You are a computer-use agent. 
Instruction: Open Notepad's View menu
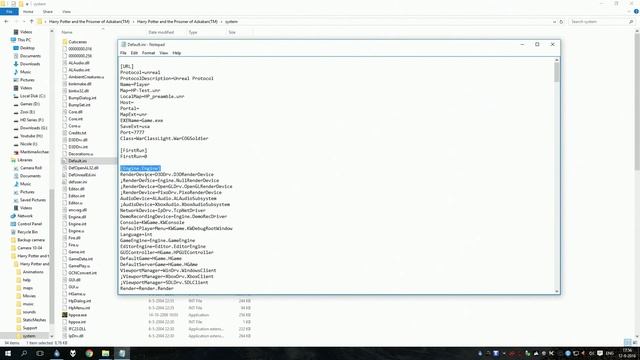[164, 53]
